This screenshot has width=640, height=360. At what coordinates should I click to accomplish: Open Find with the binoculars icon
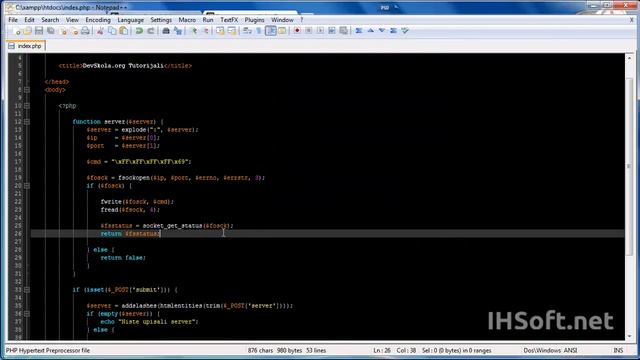[166, 31]
